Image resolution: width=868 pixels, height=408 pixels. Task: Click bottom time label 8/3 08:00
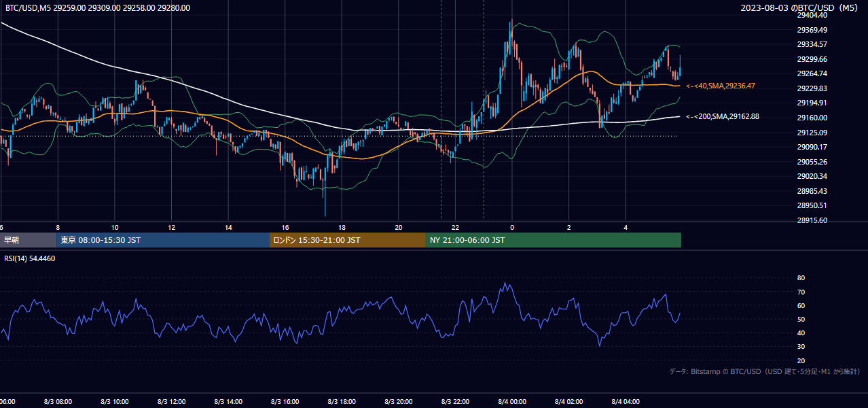(58, 402)
